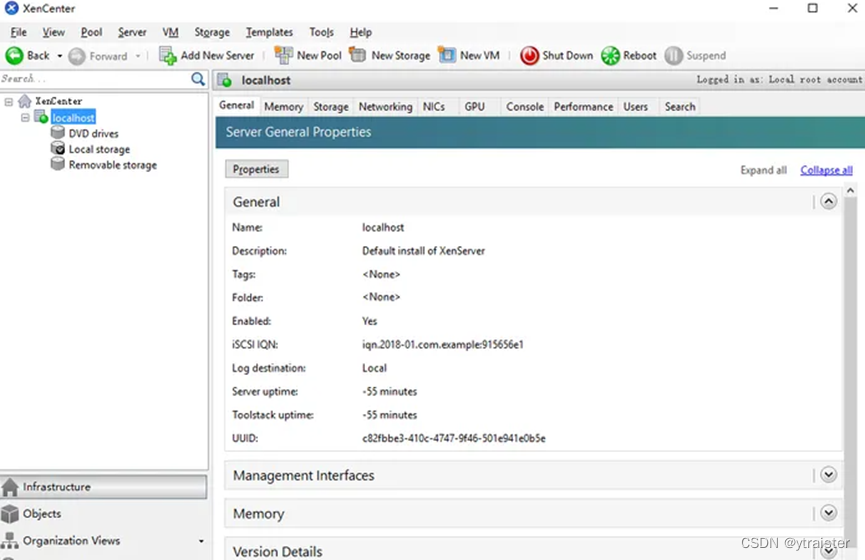865x560 pixels.
Task: Click the Properties button
Action: [256, 169]
